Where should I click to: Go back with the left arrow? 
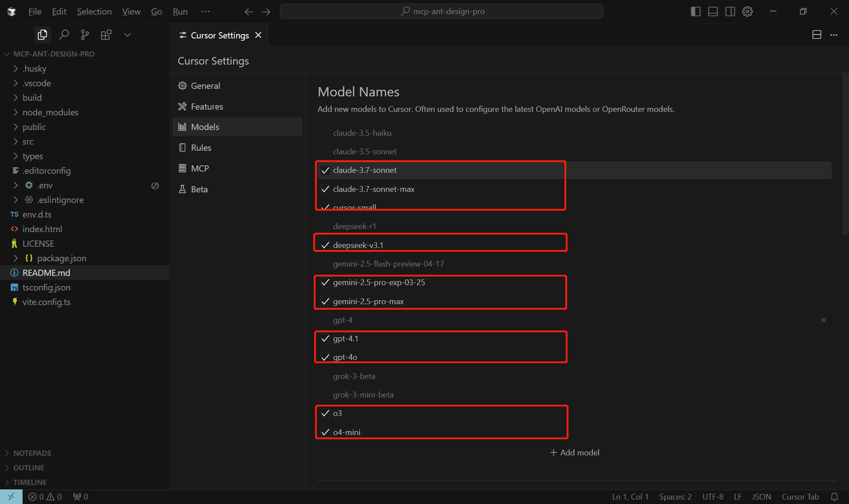coord(249,11)
